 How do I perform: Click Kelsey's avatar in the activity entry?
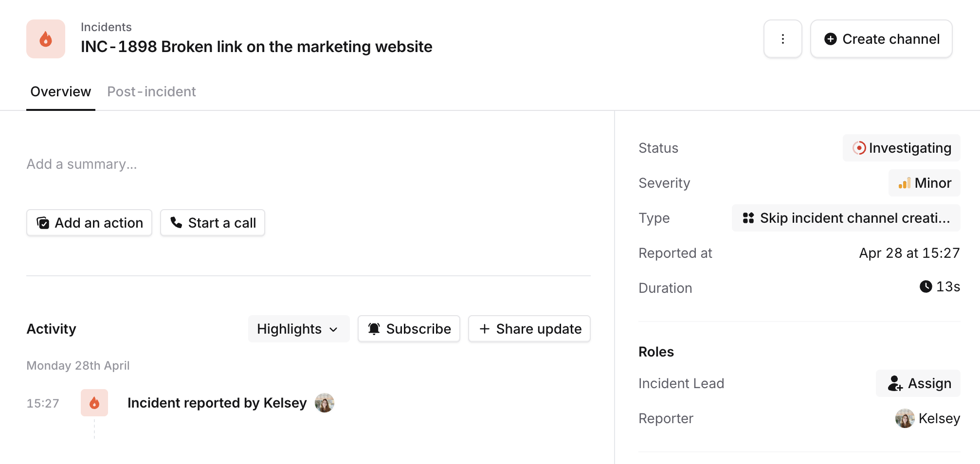tap(325, 403)
